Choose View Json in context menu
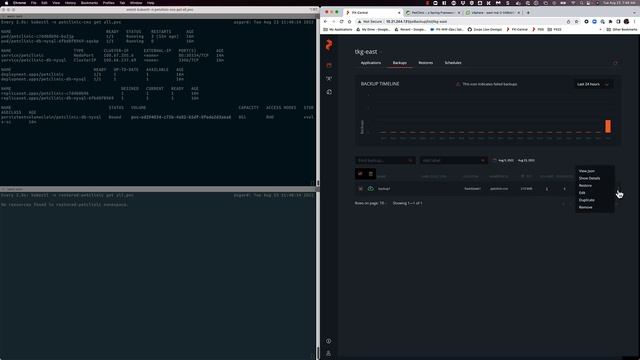640x360 pixels. [x=587, y=171]
